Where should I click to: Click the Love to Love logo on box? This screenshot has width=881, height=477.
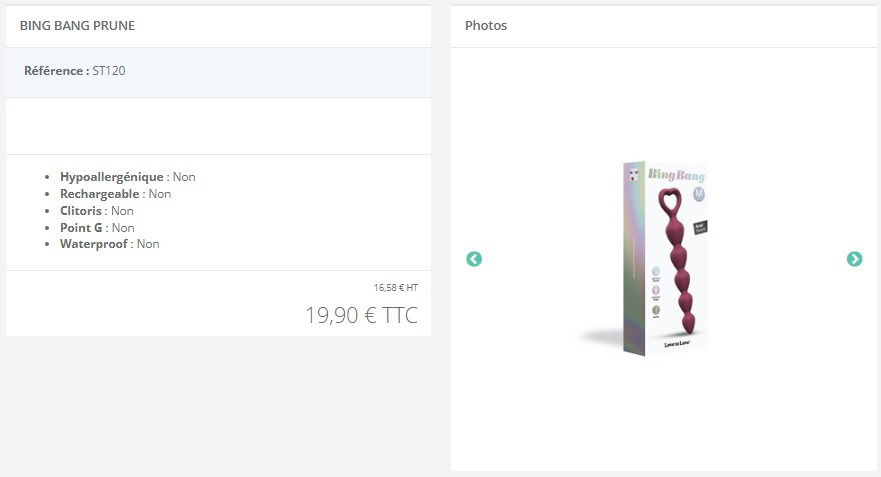point(676,343)
